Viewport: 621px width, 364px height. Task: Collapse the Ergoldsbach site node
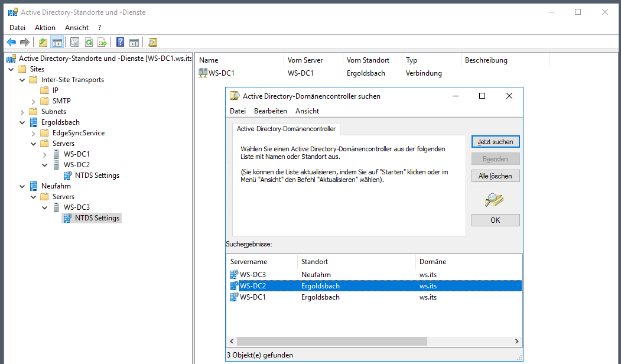point(22,123)
